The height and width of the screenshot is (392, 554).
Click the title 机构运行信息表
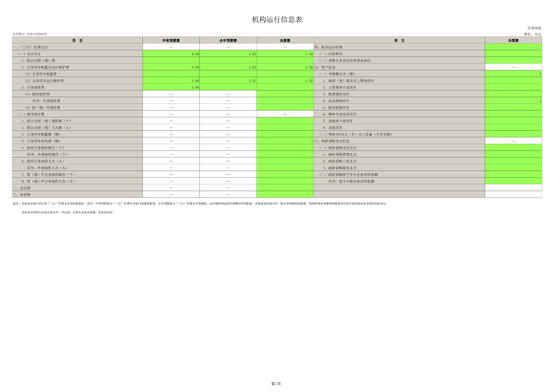click(x=277, y=20)
